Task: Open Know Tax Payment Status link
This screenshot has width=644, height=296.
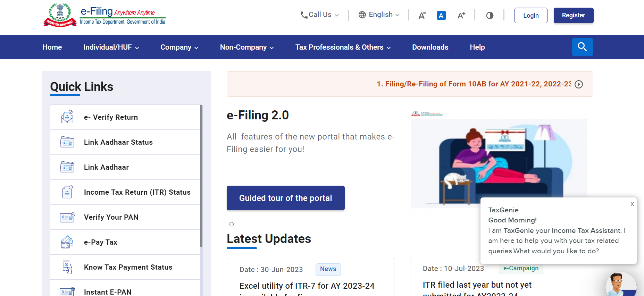Action: click(125, 267)
